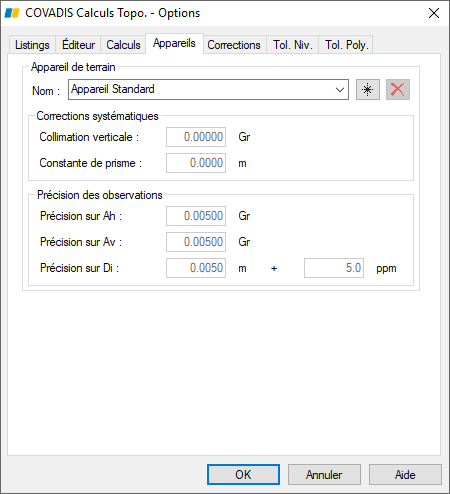Open the Éditeur tab
Viewport: 450px width, 494px height.
[x=78, y=45]
